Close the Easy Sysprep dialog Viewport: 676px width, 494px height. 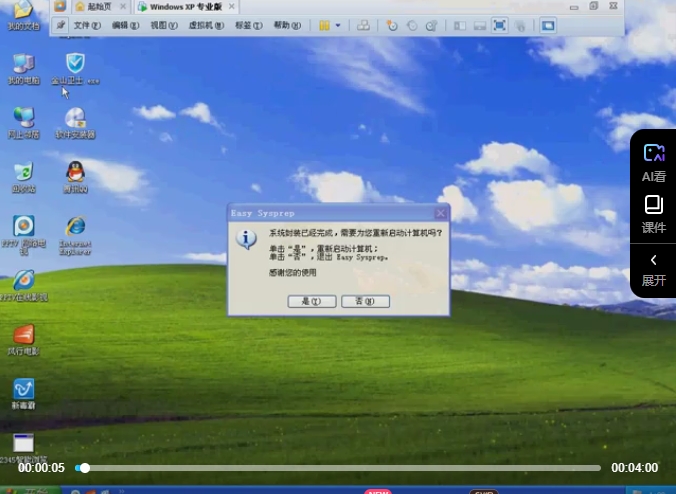point(441,213)
